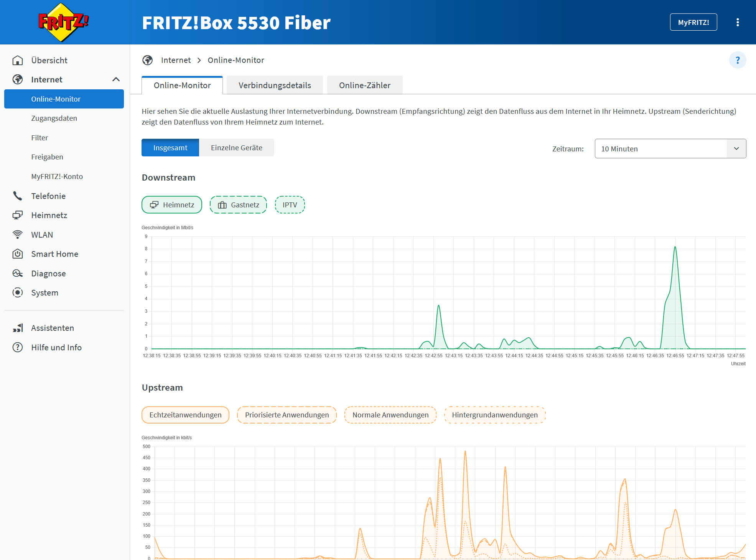Switch to the Online-Zähler tab

[x=365, y=85]
